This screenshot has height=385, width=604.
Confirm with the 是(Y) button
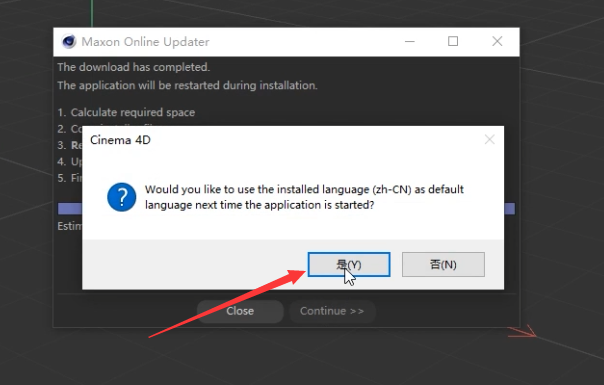coord(349,264)
